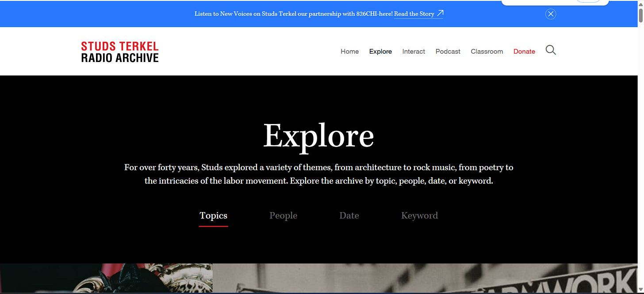Go to the Home nav item
The image size is (644, 294).
coord(349,51)
